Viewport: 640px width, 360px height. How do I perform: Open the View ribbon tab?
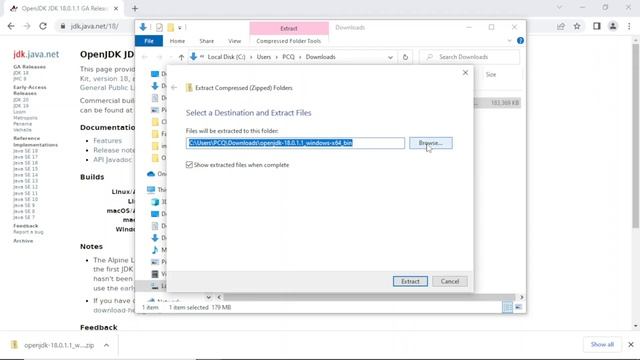[x=235, y=41]
